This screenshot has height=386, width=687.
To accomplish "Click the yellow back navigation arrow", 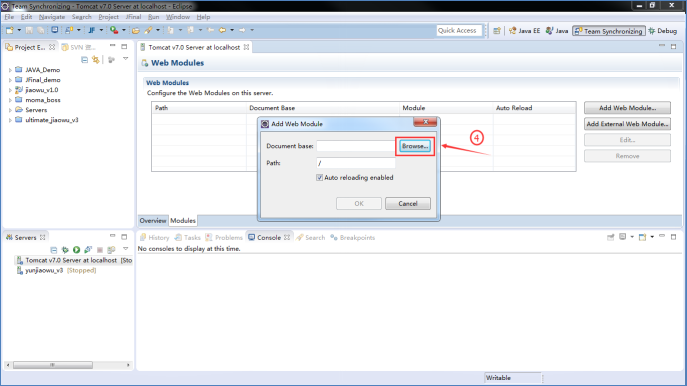I will [x=223, y=30].
